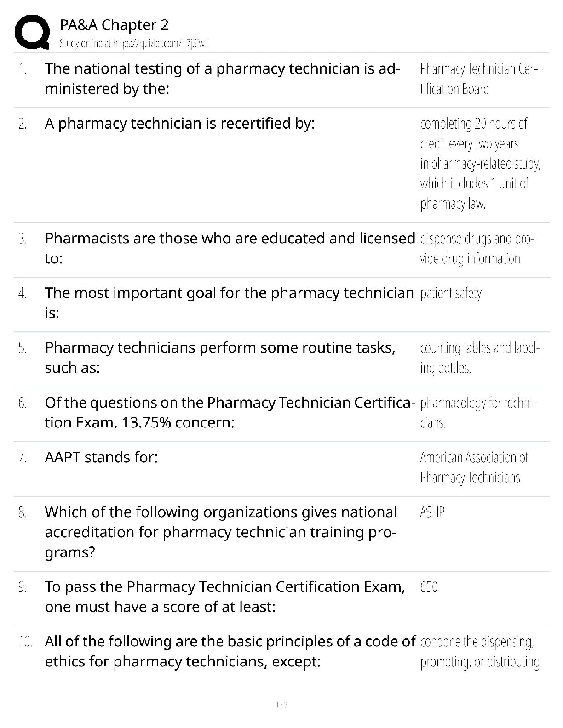Click the Quizlet logo icon

(32, 32)
